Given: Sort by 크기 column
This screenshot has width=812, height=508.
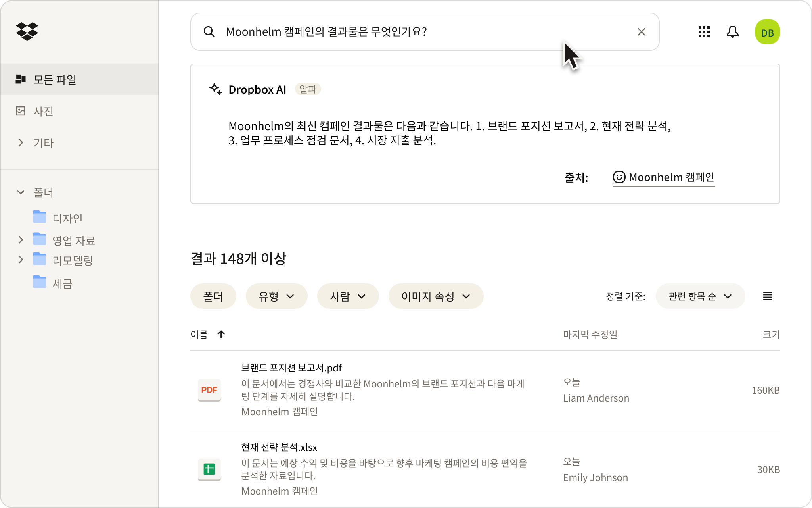Looking at the screenshot, I should click(x=771, y=335).
